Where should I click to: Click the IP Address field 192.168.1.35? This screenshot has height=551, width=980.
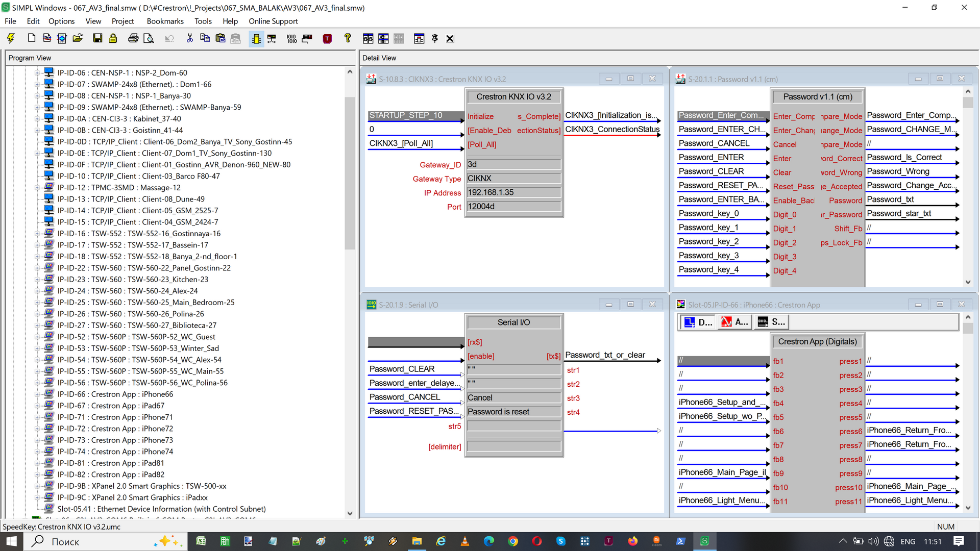tap(513, 192)
